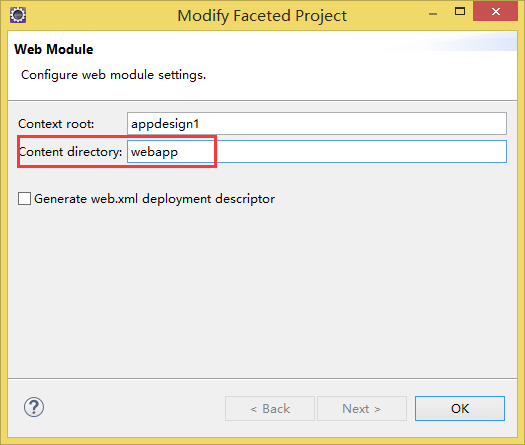Open help via the question mark icon
This screenshot has height=445, width=525.
point(34,407)
